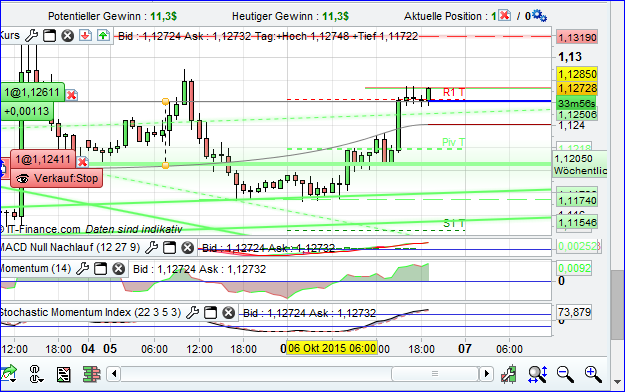Close the MACD Null Nachlauf panel
The image size is (625, 392).
[188, 248]
